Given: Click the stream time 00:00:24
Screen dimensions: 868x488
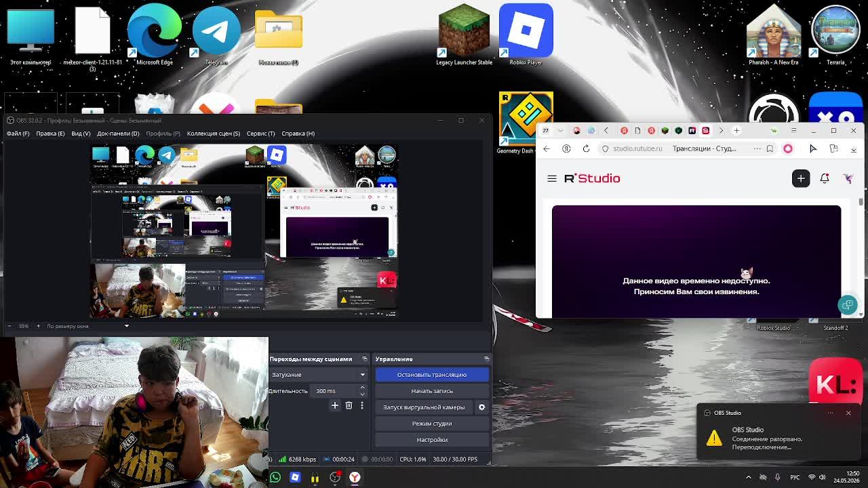Looking at the screenshot, I should coord(344,460).
